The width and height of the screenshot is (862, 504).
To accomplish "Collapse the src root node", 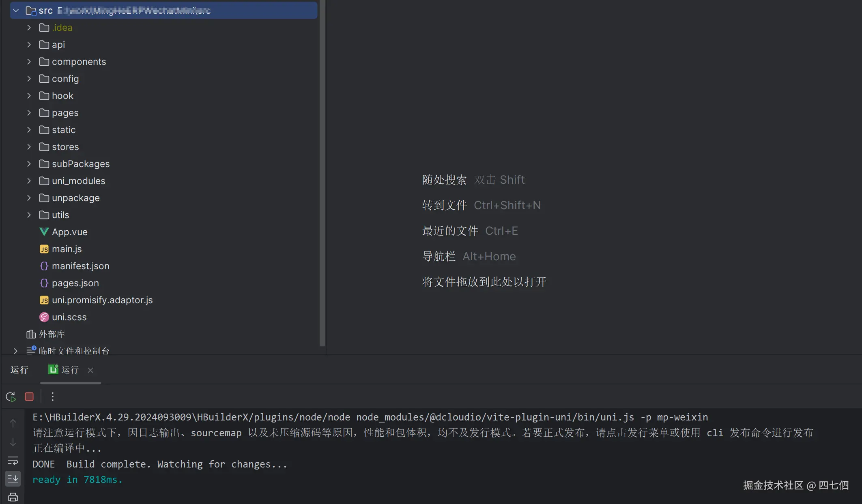I will 15,10.
